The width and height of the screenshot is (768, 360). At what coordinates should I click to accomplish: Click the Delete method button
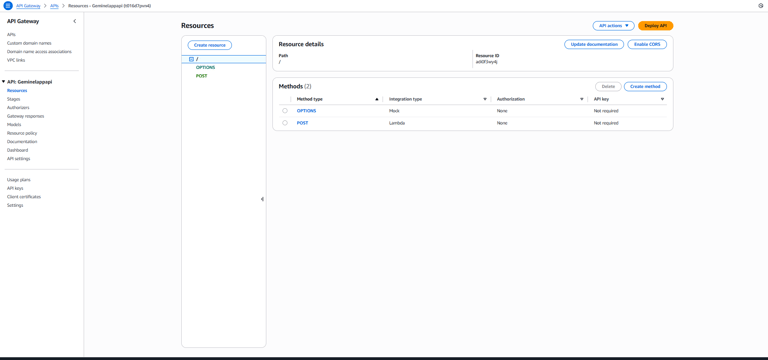click(x=608, y=86)
